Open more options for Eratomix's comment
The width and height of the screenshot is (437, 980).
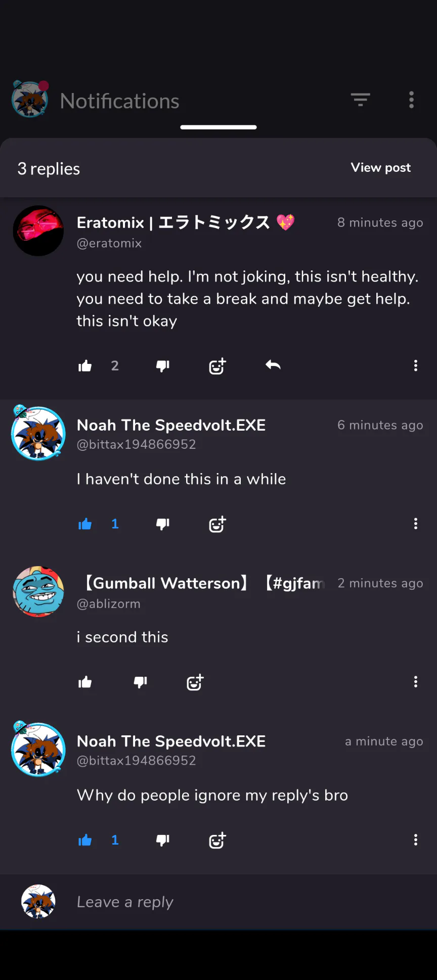click(416, 365)
